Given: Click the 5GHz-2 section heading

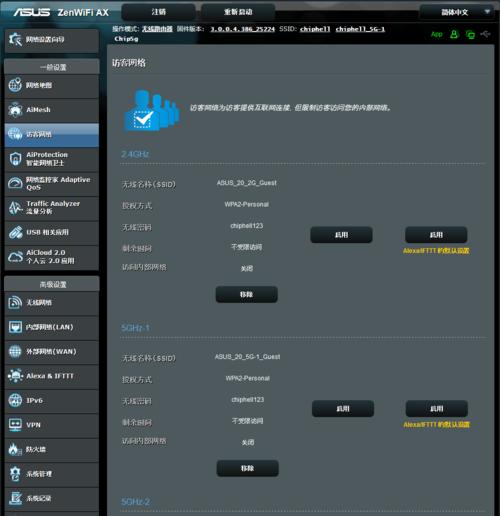Looking at the screenshot, I should pyautogui.click(x=135, y=502).
